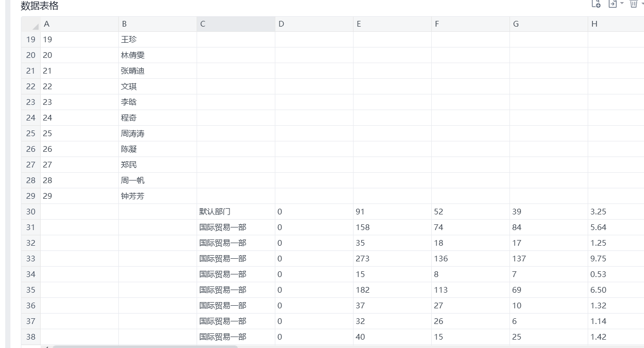Image resolution: width=644 pixels, height=348 pixels.
Task: Click cell with value 52
Action: point(471,212)
